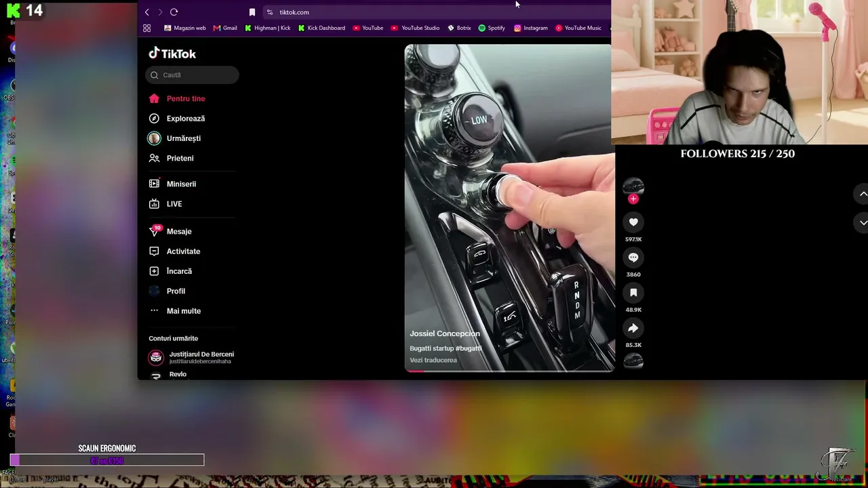This screenshot has width=868, height=488.
Task: Like the video with the heart icon
Action: [x=633, y=222]
